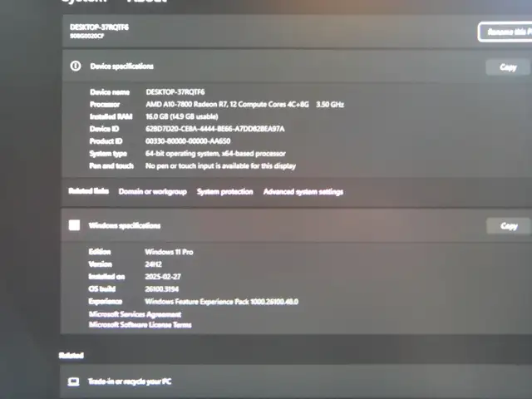The height and width of the screenshot is (399, 532).
Task: Click the Experience label
Action: pos(106,301)
